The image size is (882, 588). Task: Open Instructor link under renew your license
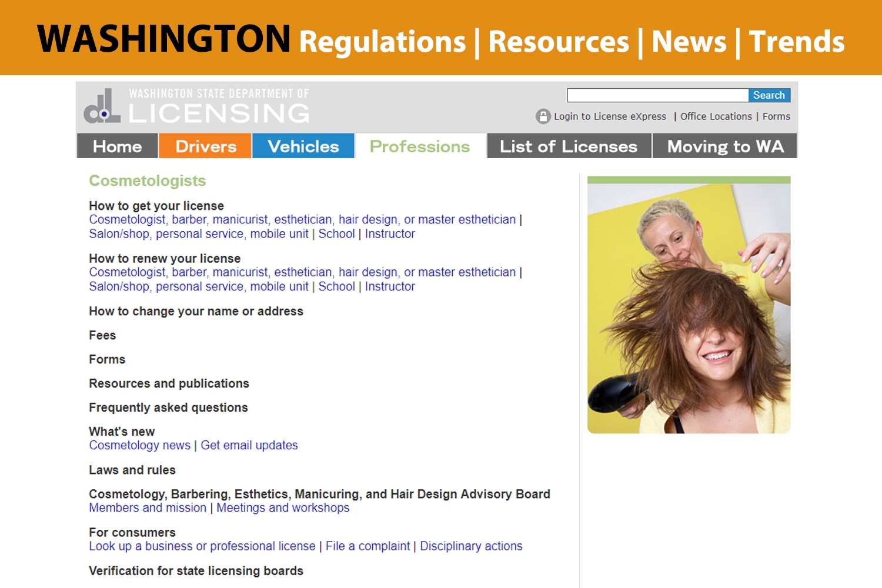point(390,286)
